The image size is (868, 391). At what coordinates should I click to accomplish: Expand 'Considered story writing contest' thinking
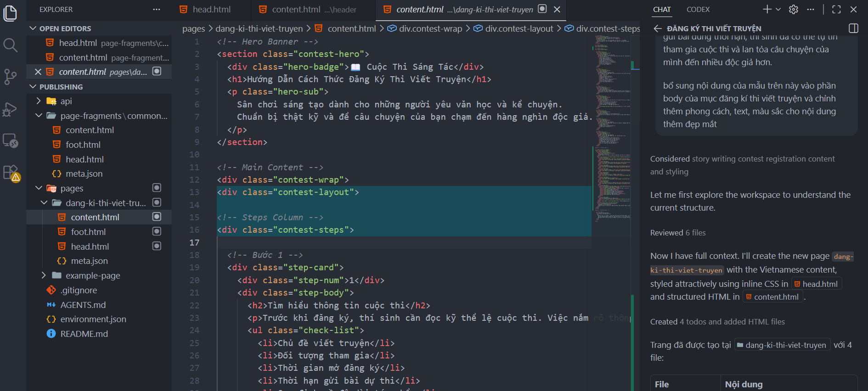(x=743, y=165)
